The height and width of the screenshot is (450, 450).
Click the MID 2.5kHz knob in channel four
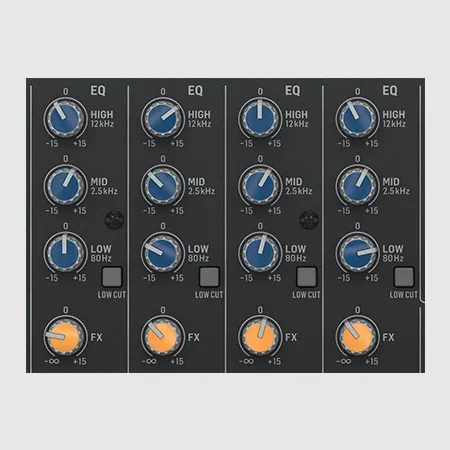tap(357, 185)
